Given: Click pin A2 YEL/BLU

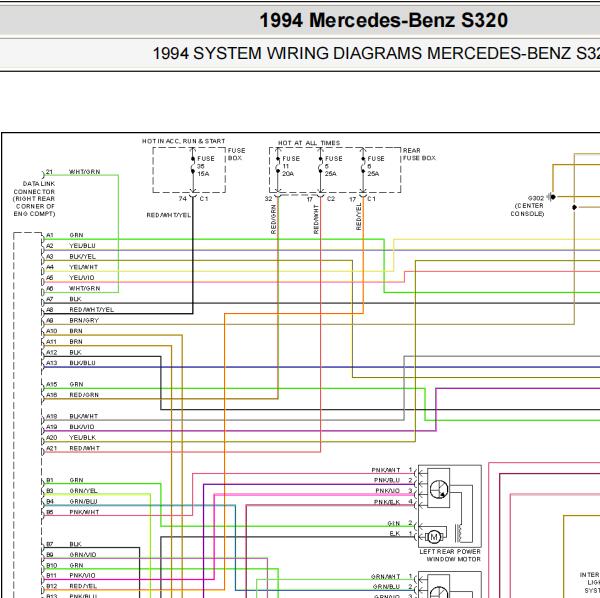Looking at the screenshot, I should point(70,246).
